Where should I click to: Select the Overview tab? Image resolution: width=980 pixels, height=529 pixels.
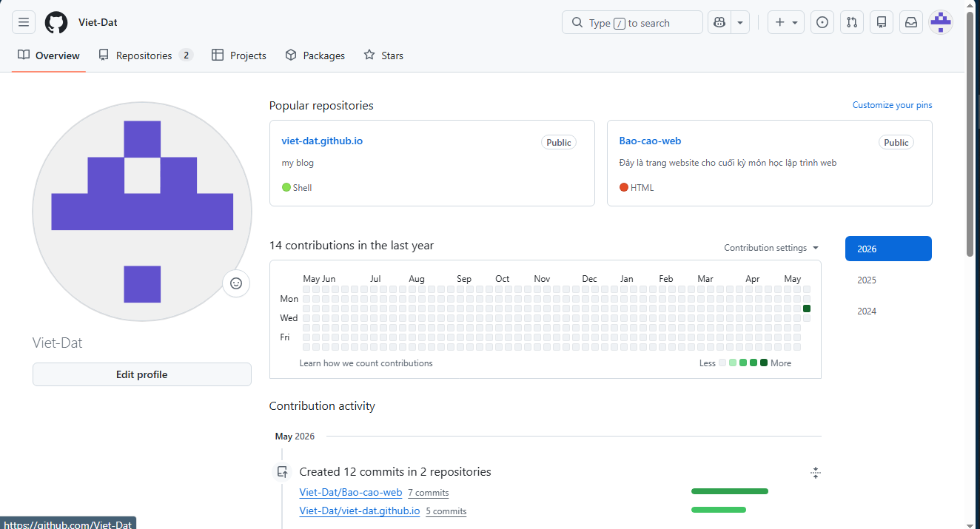pyautogui.click(x=49, y=55)
